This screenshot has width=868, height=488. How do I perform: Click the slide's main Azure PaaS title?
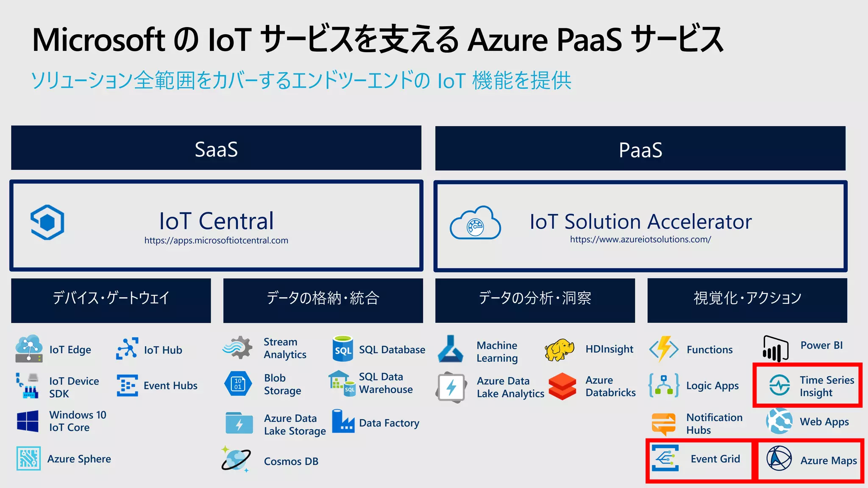pyautogui.click(x=378, y=39)
